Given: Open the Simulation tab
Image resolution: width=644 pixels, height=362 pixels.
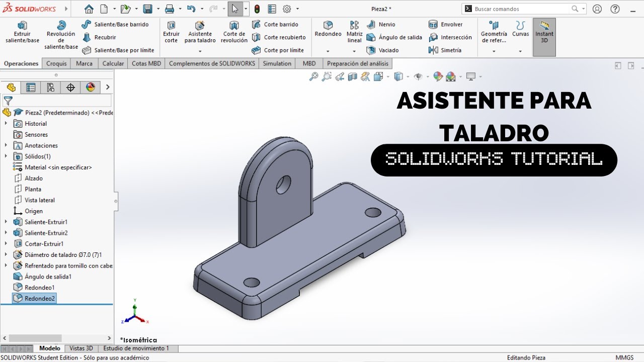Looking at the screenshot, I should pyautogui.click(x=277, y=63).
